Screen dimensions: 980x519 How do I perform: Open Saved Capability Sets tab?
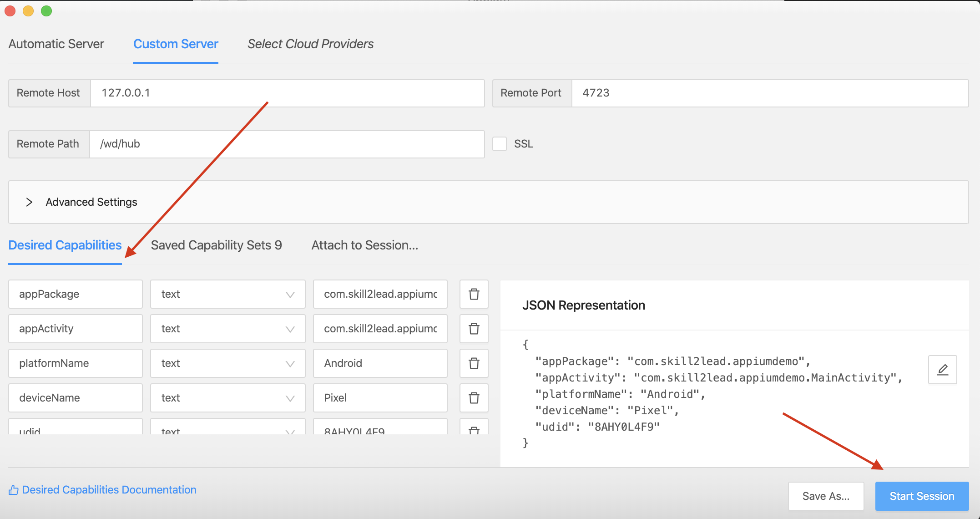tap(216, 245)
